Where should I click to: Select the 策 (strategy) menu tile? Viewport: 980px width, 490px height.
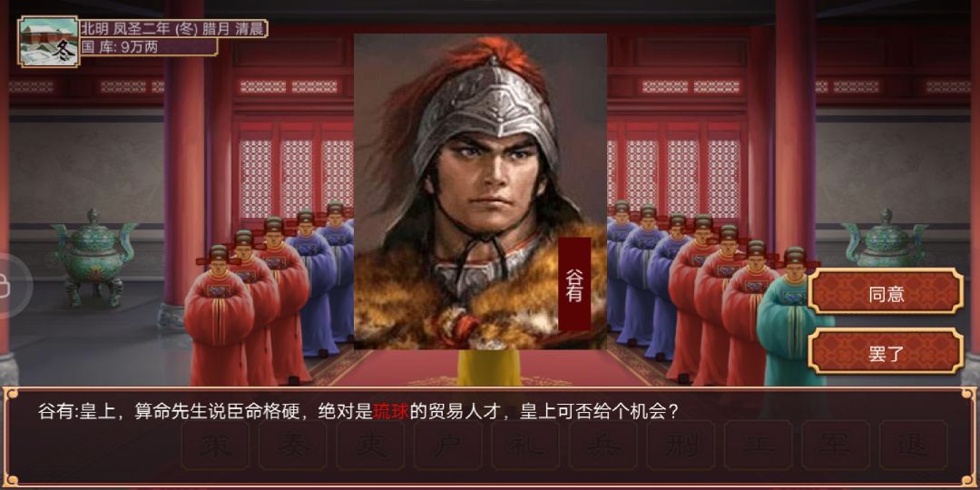point(216,445)
